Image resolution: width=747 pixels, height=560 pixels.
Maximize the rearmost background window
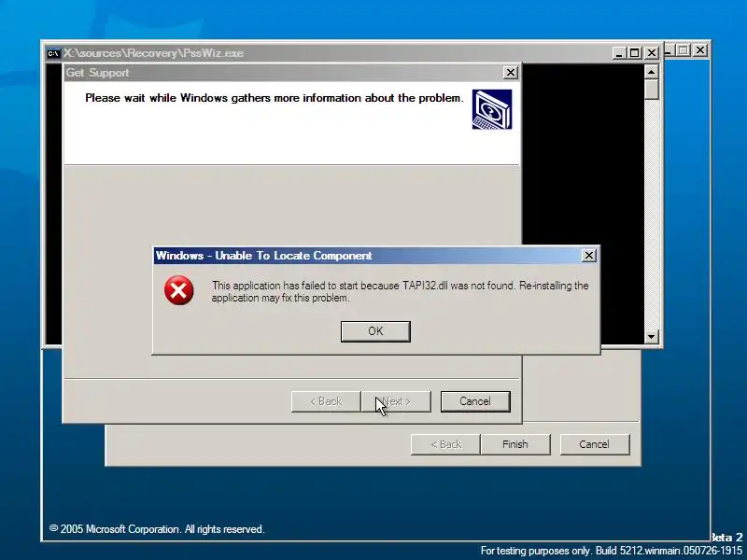(x=684, y=50)
